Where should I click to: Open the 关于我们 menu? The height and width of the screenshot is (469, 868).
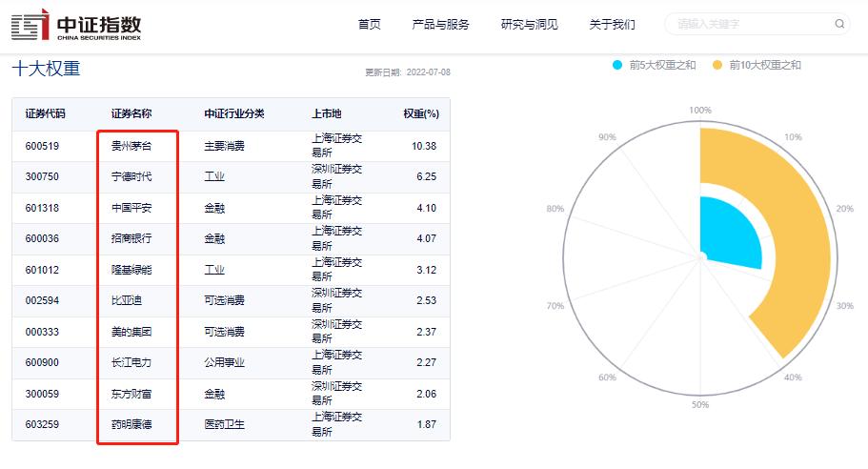[x=612, y=25]
